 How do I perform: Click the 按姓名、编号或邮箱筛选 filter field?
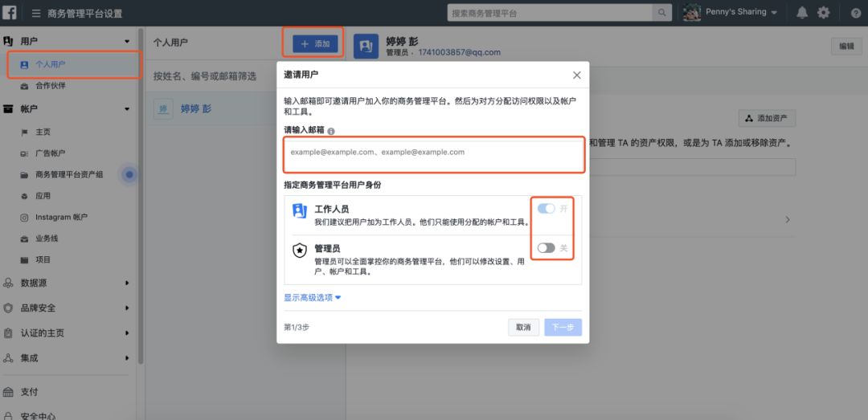[x=211, y=76]
